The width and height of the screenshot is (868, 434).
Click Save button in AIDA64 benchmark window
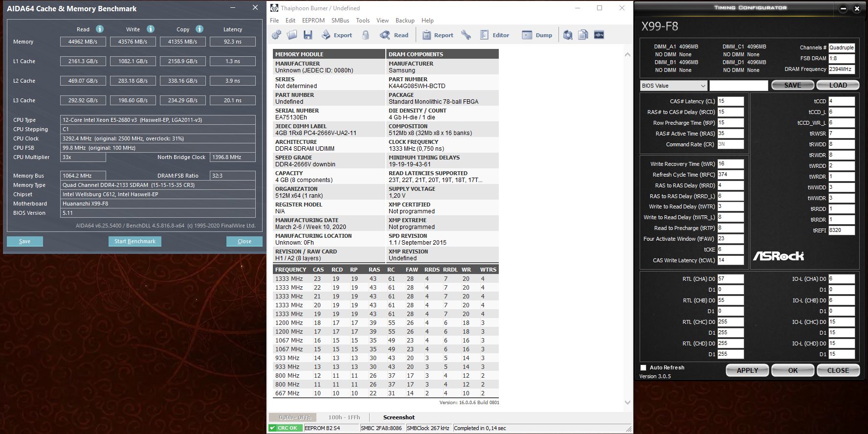[x=25, y=241]
